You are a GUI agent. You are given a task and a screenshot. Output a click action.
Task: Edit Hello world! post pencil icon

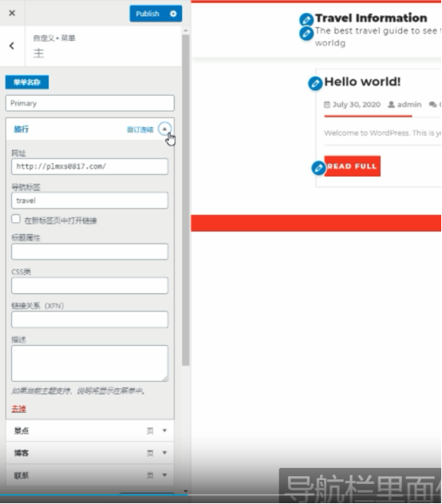pos(315,84)
